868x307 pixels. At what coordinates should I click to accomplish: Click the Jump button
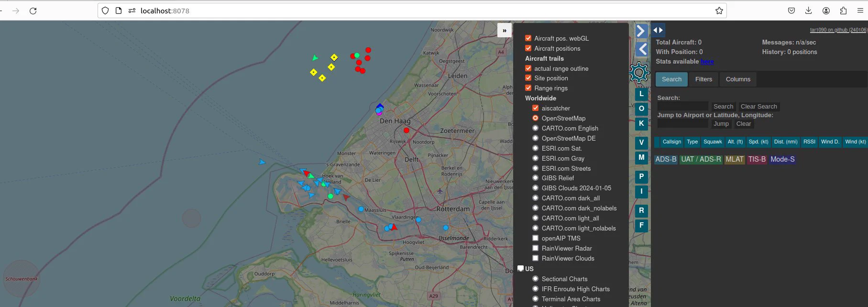[x=721, y=124]
